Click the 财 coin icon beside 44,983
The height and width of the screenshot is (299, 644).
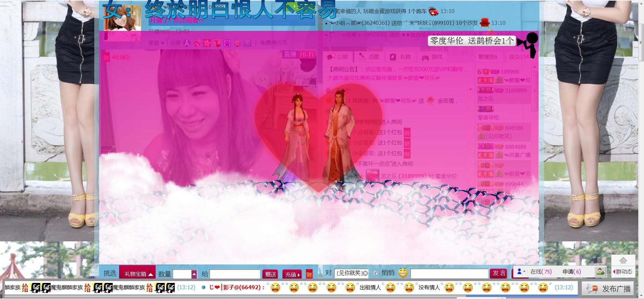106,57
